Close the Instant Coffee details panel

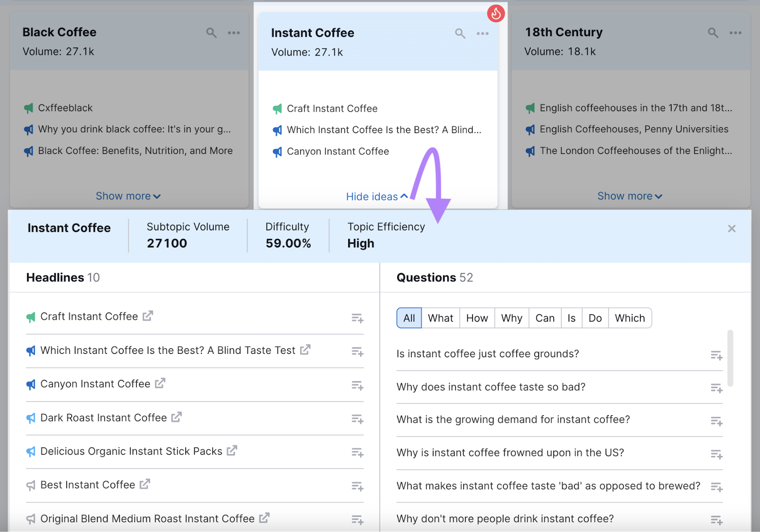click(732, 228)
